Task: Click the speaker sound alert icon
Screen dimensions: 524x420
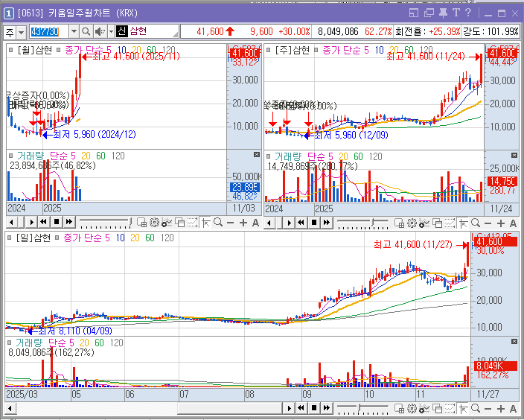Action: tap(100, 32)
